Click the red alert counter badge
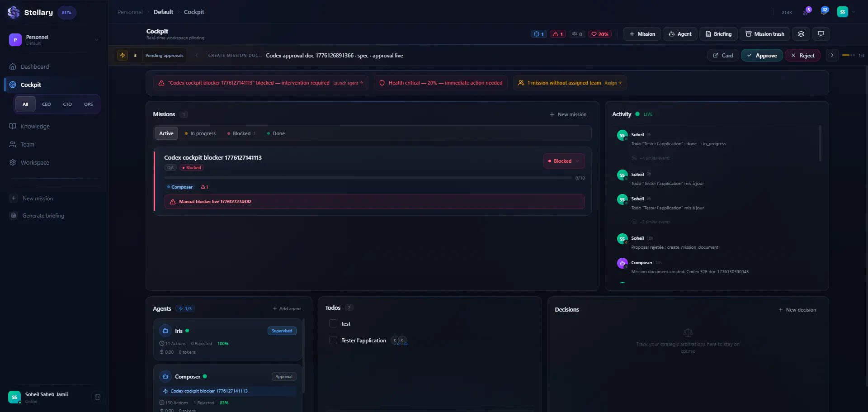The height and width of the screenshot is (412, 868). [558, 34]
